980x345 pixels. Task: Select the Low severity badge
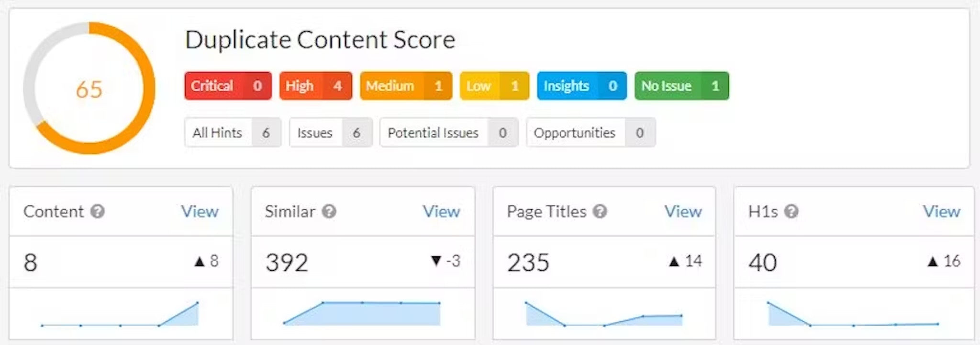click(494, 86)
